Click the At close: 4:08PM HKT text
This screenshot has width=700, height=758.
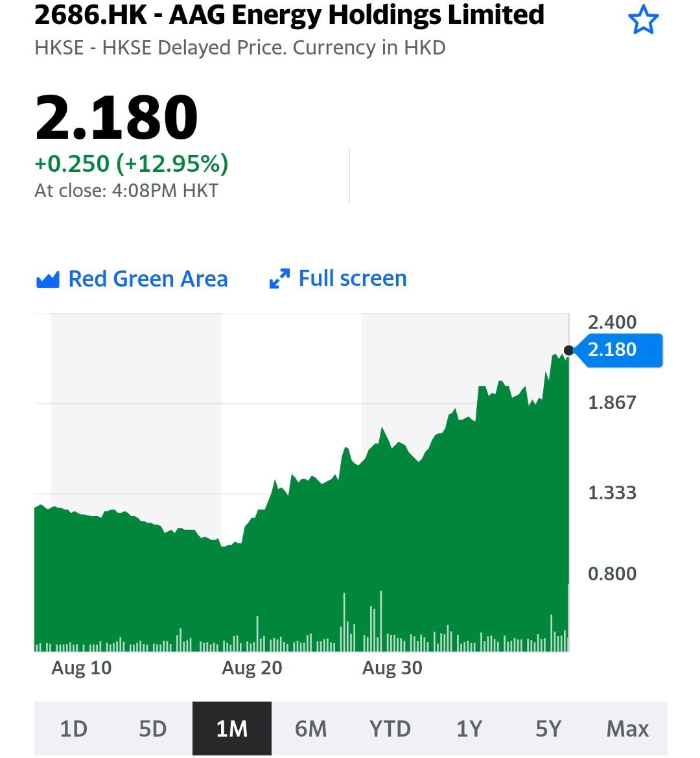tap(126, 191)
